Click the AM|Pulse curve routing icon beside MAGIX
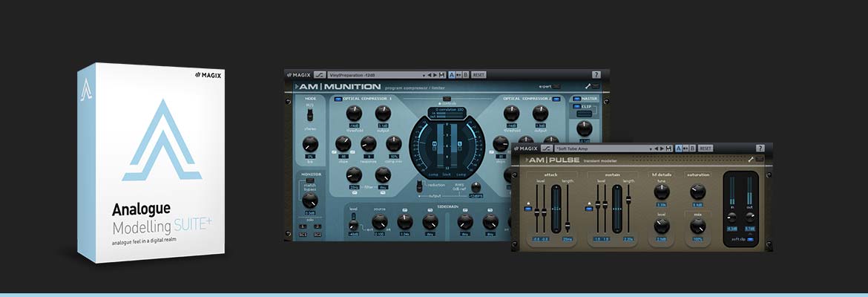Screen dimensions: 868x297 (x=547, y=148)
